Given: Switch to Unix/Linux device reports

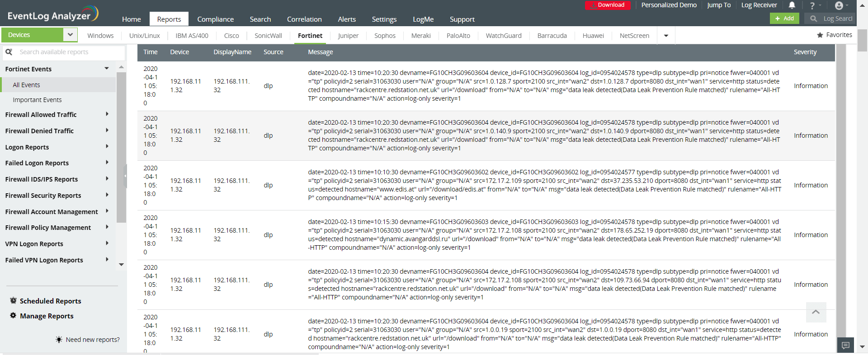Looking at the screenshot, I should [x=145, y=36].
